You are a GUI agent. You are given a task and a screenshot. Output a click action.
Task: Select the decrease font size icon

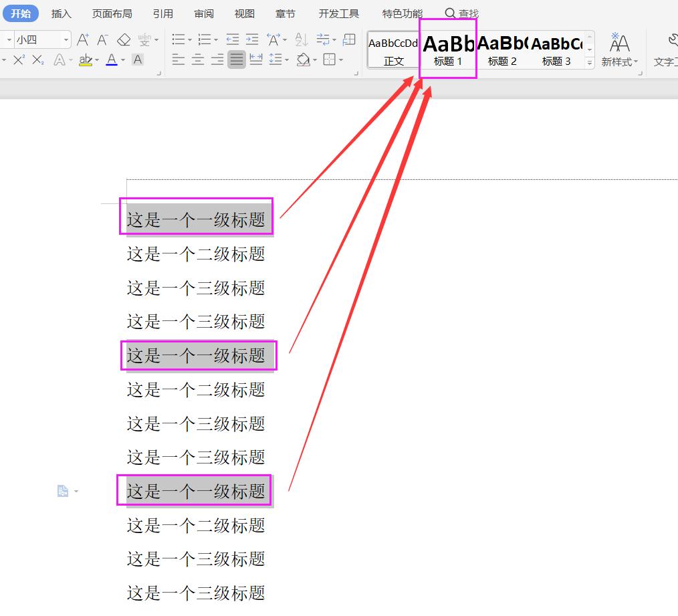pyautogui.click(x=102, y=39)
